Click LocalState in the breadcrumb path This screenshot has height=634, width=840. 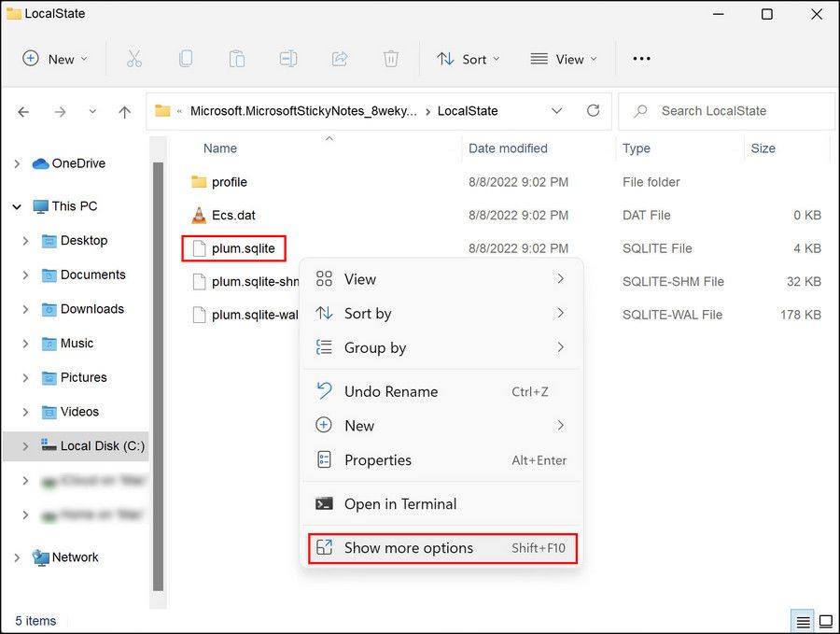pos(468,111)
